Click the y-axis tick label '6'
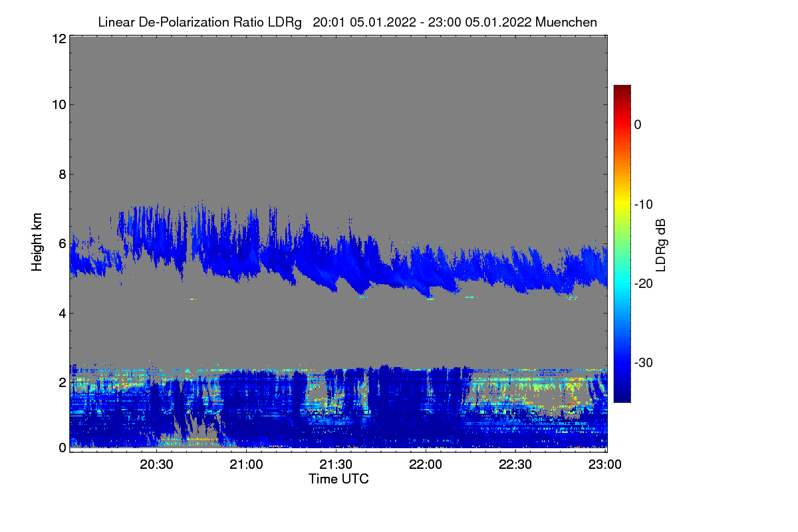This screenshot has width=798, height=532. tap(62, 244)
